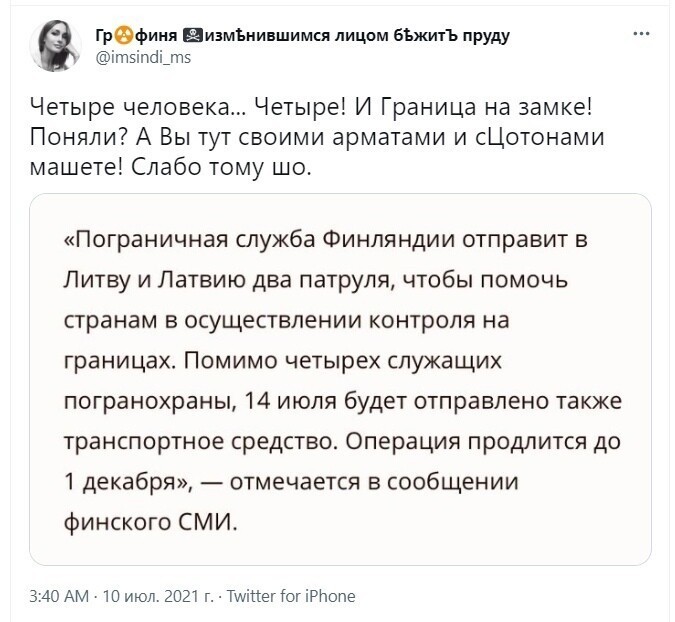Click "финского СМИ." at the quote's end

(x=151, y=523)
